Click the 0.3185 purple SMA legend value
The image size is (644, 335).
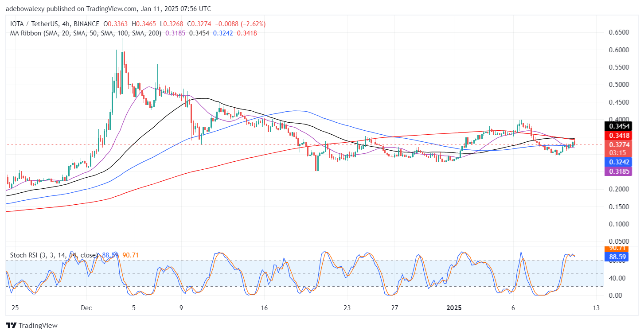176,33
